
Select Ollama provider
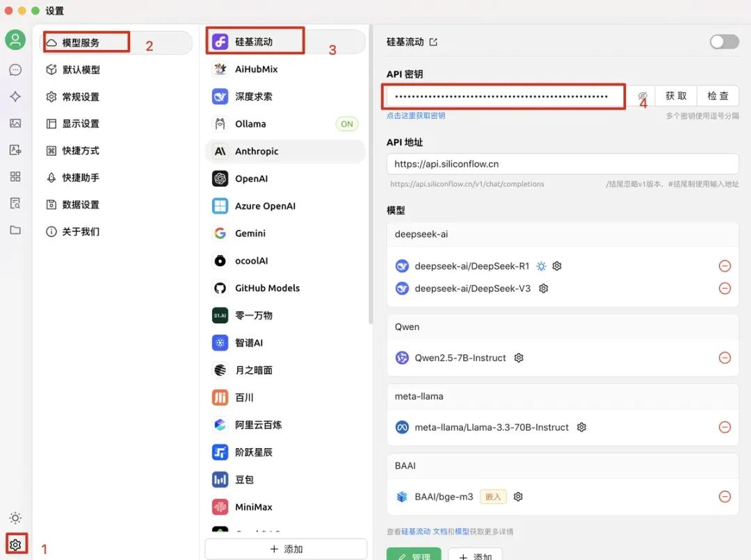coord(286,124)
